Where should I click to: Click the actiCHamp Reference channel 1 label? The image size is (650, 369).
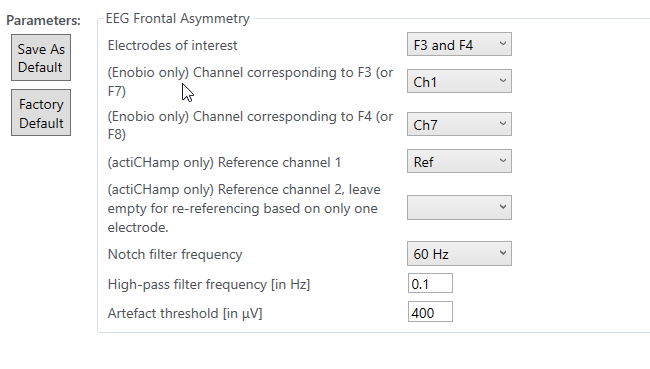click(224, 163)
